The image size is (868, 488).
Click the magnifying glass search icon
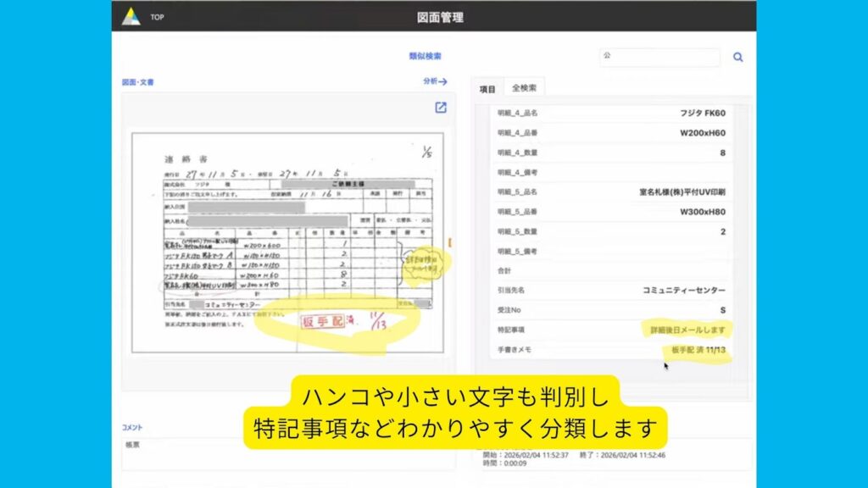click(x=737, y=58)
